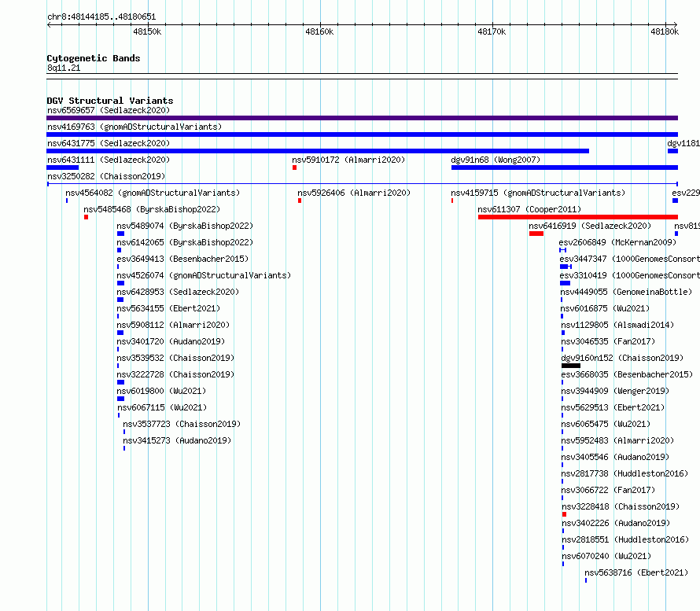Click nsv6019800 (Wu2021) label
Screen dimensions: 700x611
(x=161, y=391)
